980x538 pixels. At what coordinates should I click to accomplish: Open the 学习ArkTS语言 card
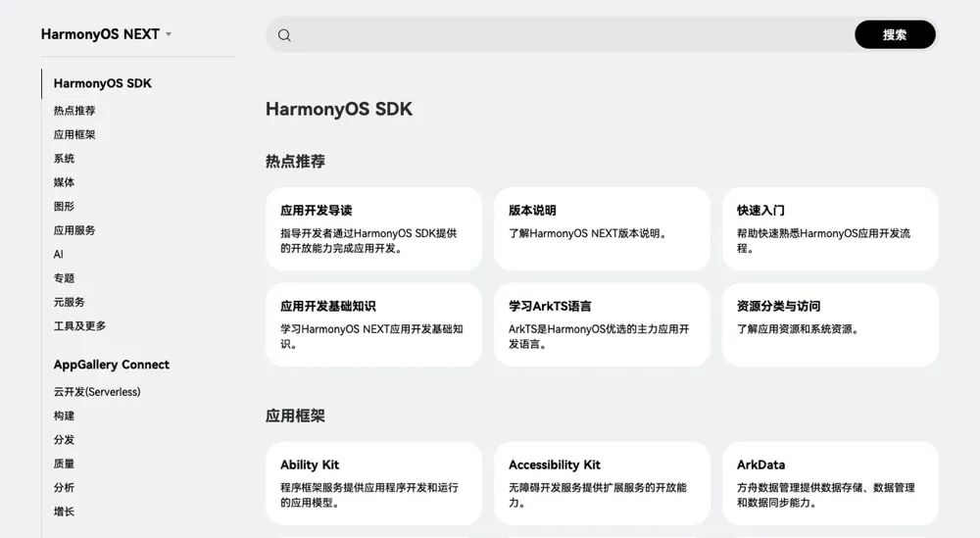(602, 324)
